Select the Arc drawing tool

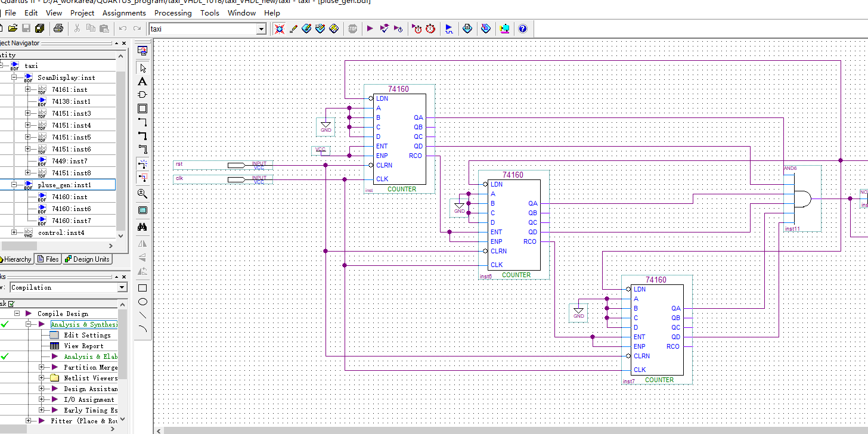click(142, 328)
